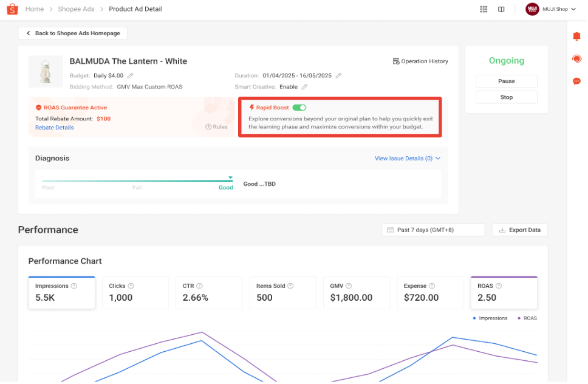Toggle ROAS legend entry in chart
Viewport: 588px width, 384px height.
point(527,318)
